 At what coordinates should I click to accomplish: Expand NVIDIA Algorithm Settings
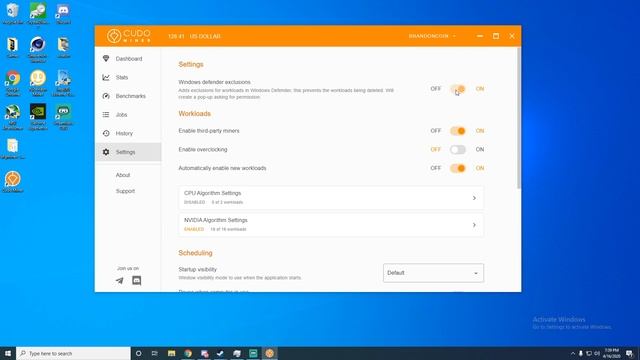click(331, 225)
